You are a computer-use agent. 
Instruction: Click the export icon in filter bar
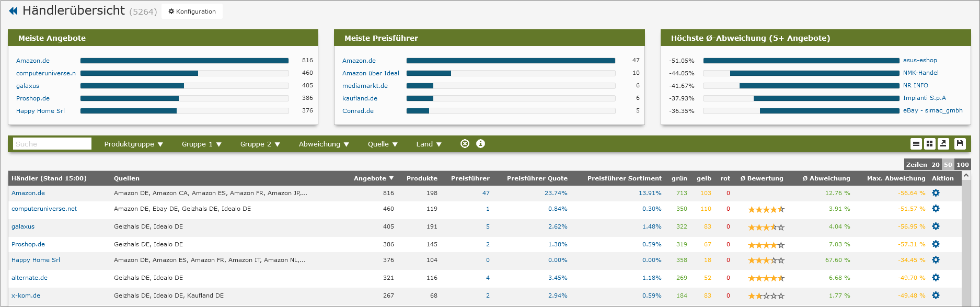[x=943, y=144]
